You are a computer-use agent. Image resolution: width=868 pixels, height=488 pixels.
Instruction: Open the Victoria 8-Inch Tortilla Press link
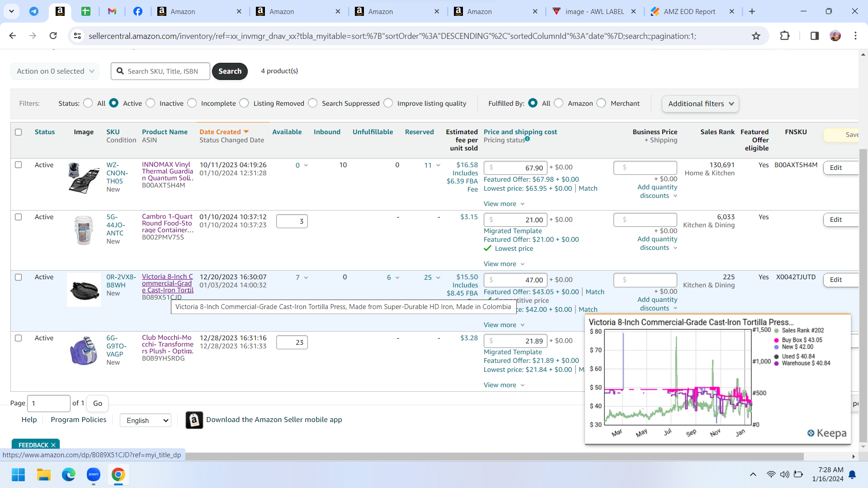click(x=168, y=283)
